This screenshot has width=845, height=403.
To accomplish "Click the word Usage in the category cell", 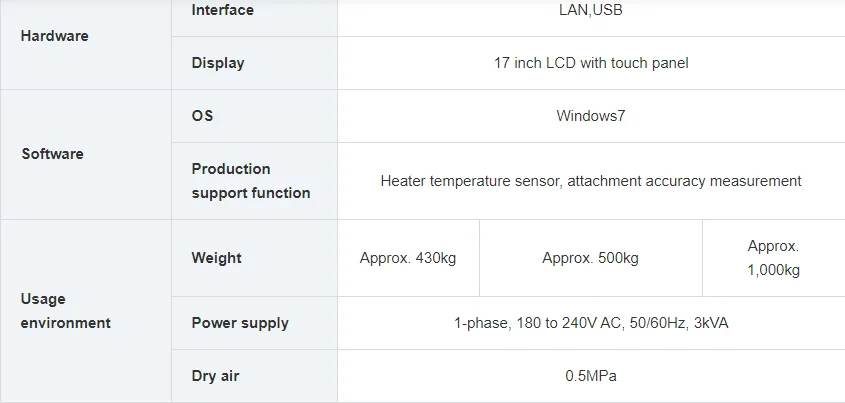I will 43,299.
